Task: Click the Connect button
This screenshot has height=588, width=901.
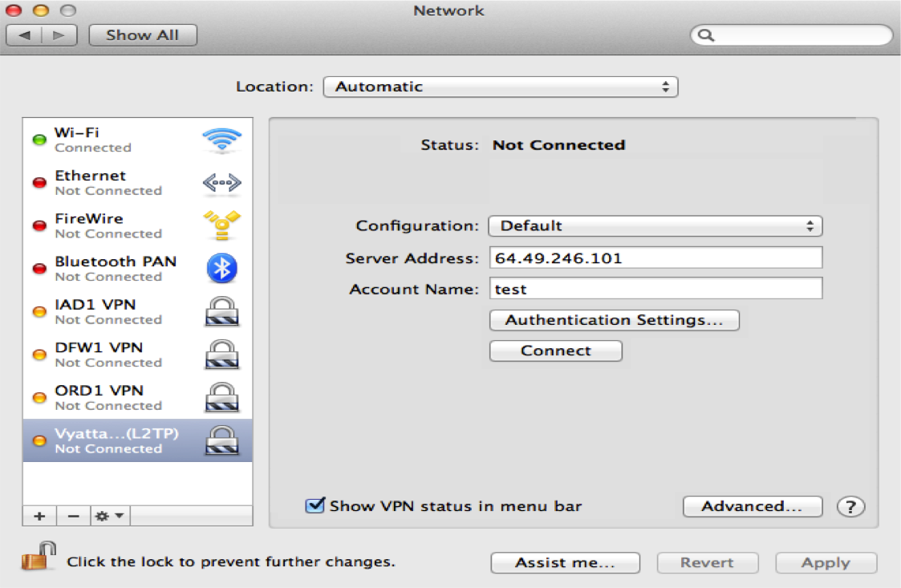Action: coord(556,351)
